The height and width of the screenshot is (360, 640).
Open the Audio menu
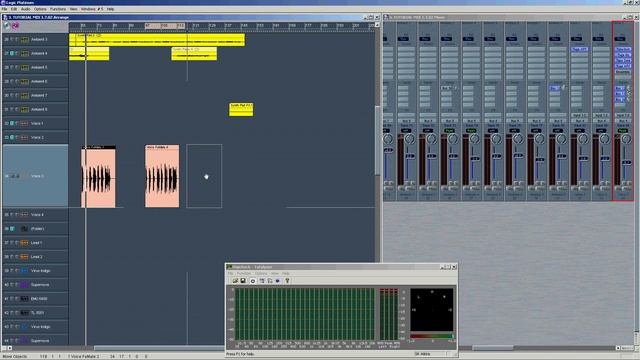25,9
